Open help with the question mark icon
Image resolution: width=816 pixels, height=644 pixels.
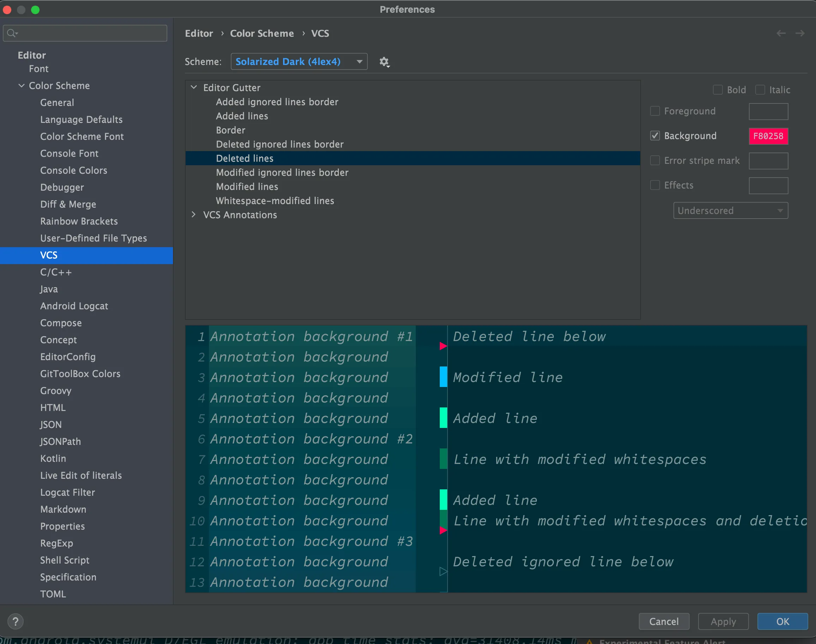tap(16, 621)
